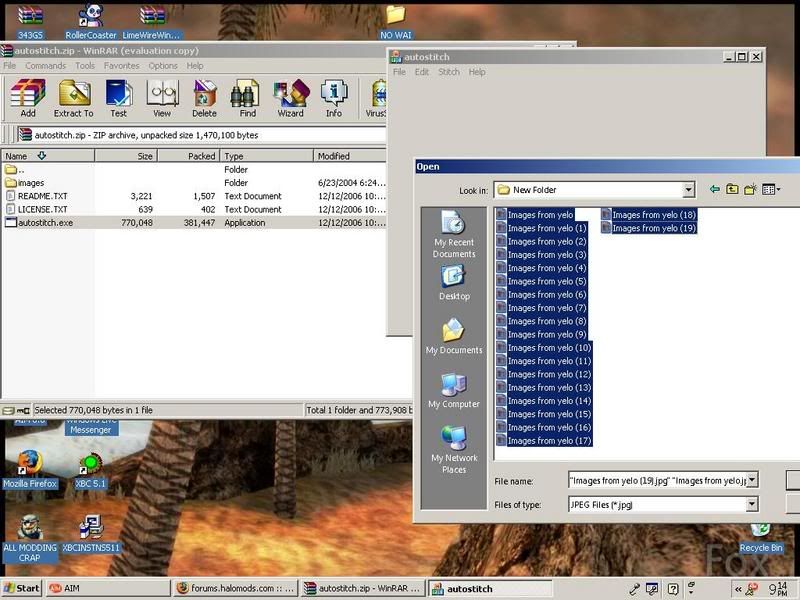Viewport: 800px width, 600px height.
Task: Open WinRAR Commands menu
Action: (x=45, y=66)
